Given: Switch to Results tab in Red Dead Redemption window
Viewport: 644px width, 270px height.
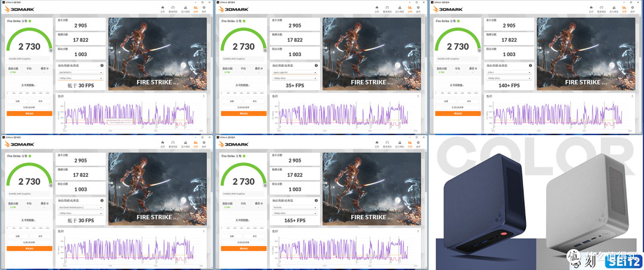Looking at the screenshot, I should coord(195,143).
